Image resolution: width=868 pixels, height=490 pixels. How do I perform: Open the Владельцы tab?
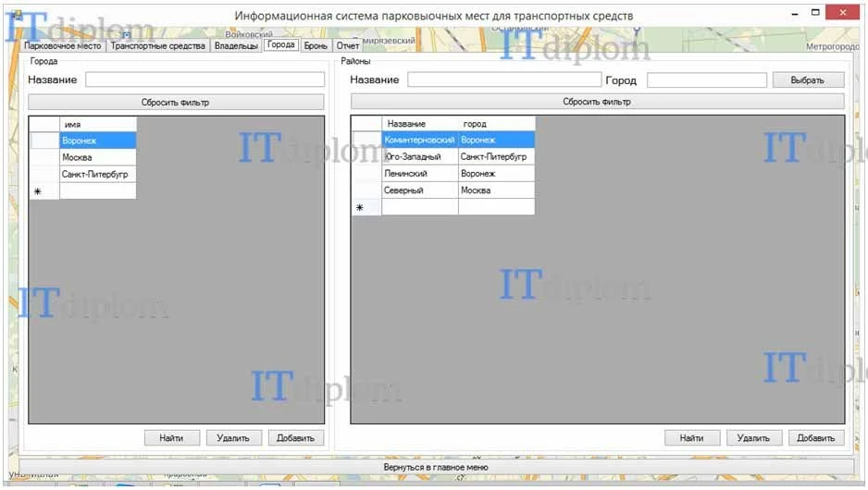tap(236, 46)
